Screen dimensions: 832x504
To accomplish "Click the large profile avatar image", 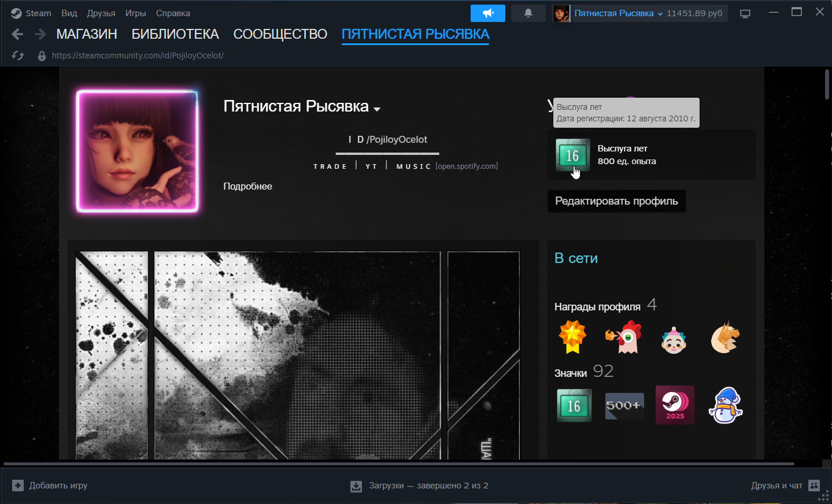I will point(138,151).
